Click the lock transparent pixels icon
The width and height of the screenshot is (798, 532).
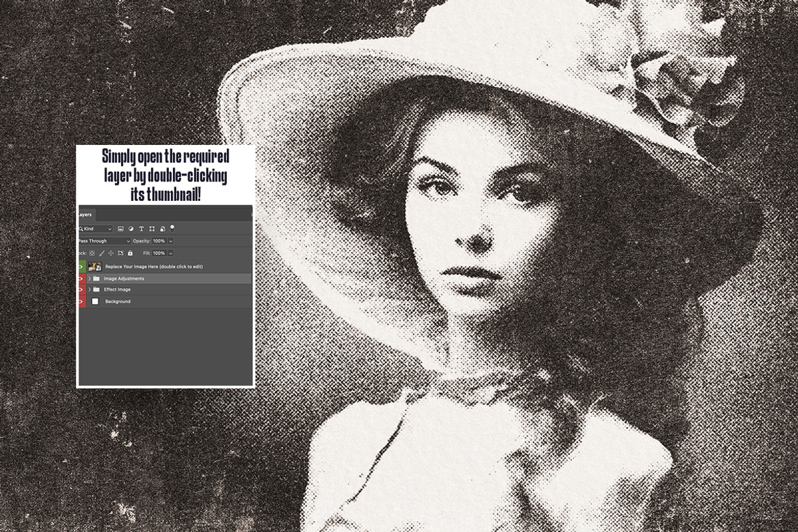tap(92, 253)
